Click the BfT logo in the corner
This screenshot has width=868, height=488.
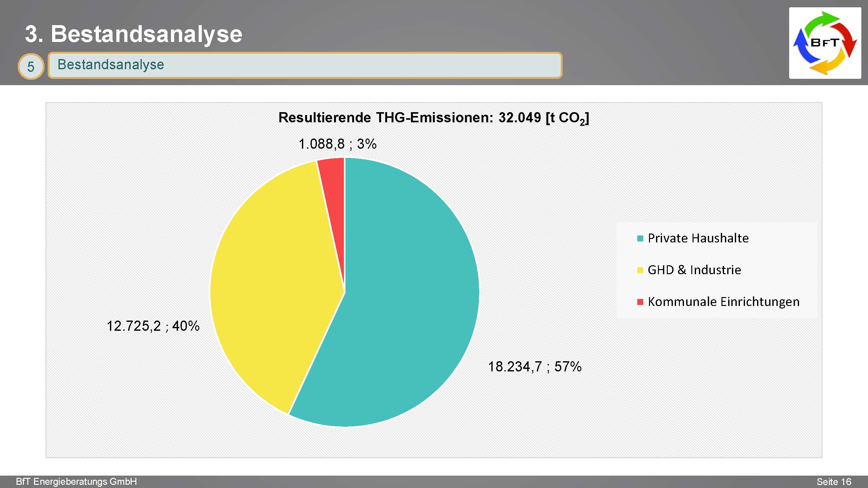pos(824,43)
